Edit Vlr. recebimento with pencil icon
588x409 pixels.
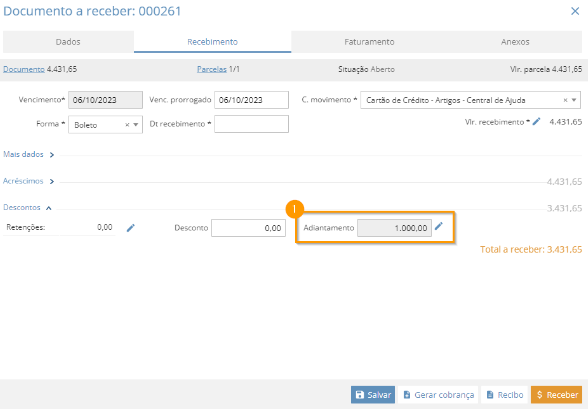[537, 121]
